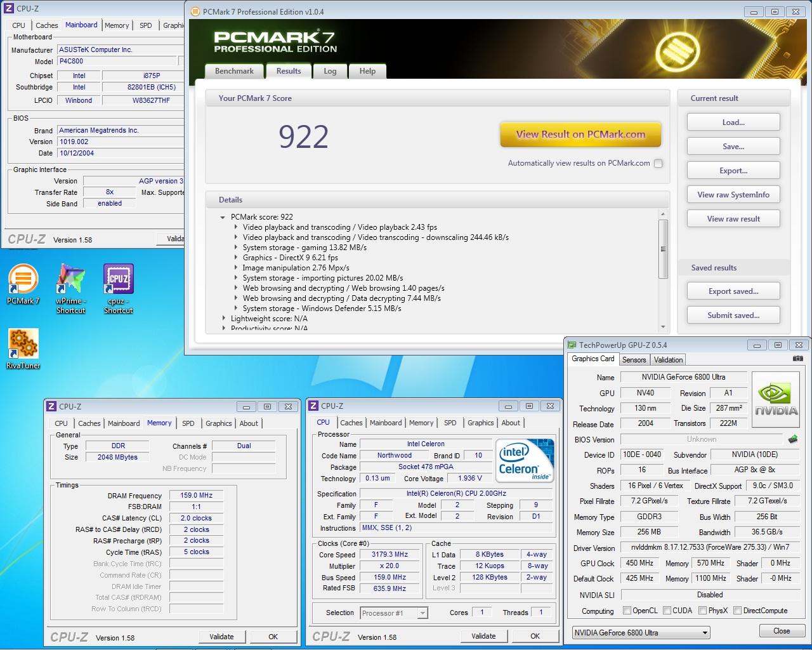This screenshot has width=812, height=650.
Task: Click the Details list scrollbar thumb
Action: 663,249
